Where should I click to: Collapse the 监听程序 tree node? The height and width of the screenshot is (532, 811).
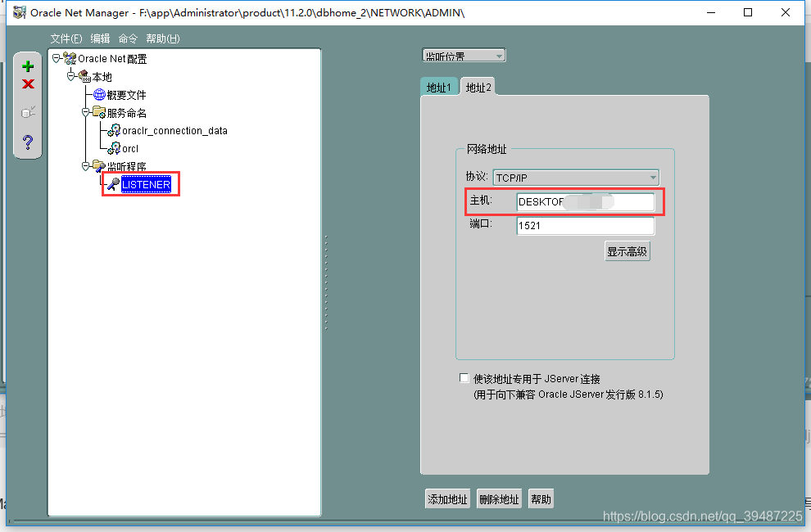pyautogui.click(x=85, y=166)
